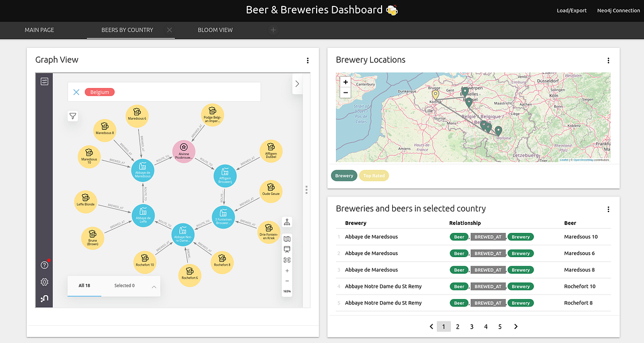Click Neo4j Connection in the top bar

click(618, 10)
